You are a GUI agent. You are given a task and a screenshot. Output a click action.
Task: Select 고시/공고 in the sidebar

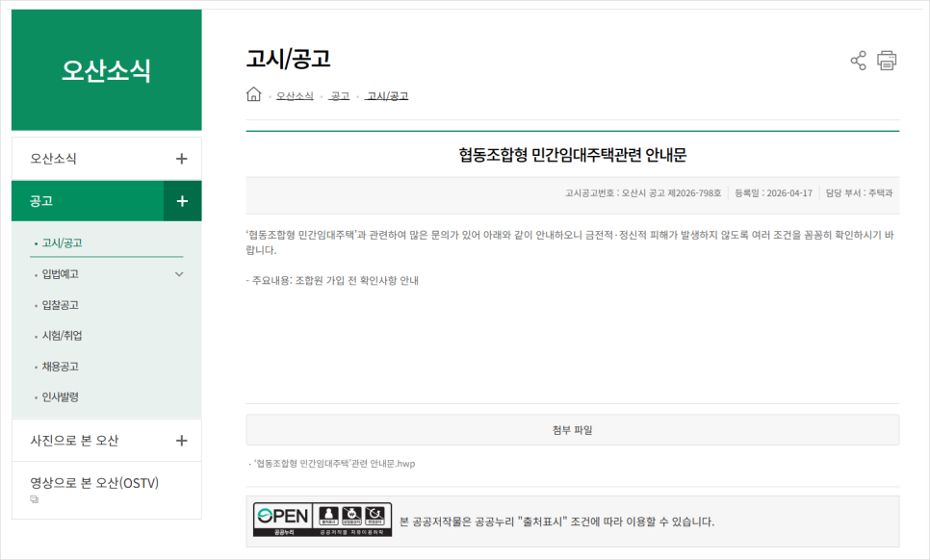[x=62, y=243]
